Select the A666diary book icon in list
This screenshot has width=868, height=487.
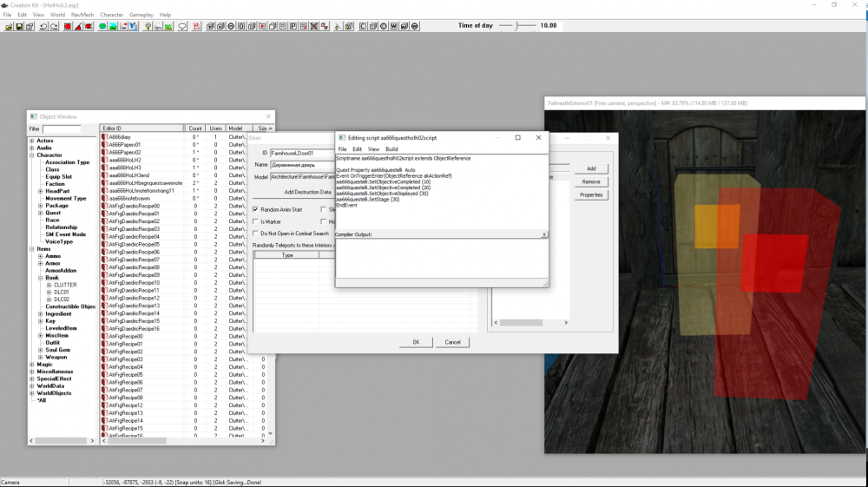pyautogui.click(x=105, y=136)
